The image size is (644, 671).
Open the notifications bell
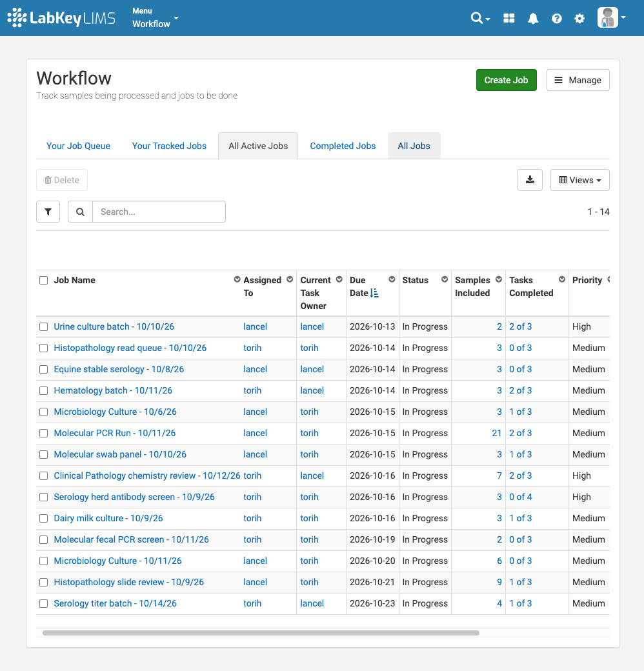click(533, 18)
